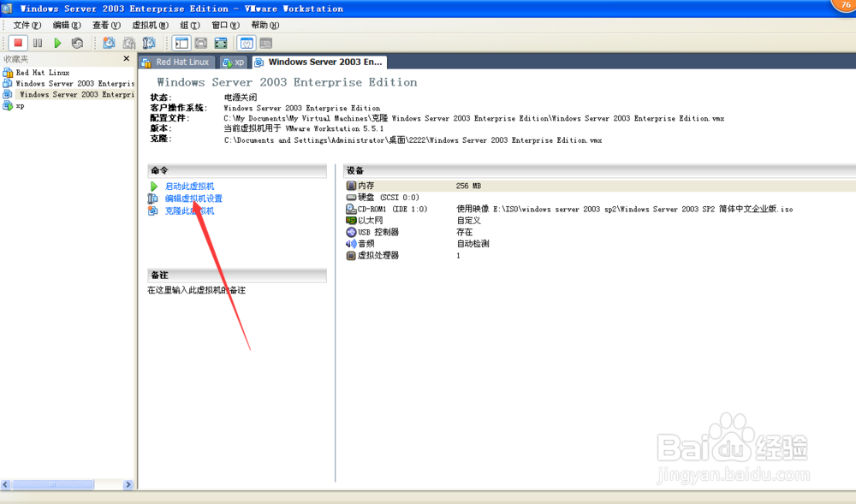Click the Suspend (pause) toolbar icon

(38, 43)
